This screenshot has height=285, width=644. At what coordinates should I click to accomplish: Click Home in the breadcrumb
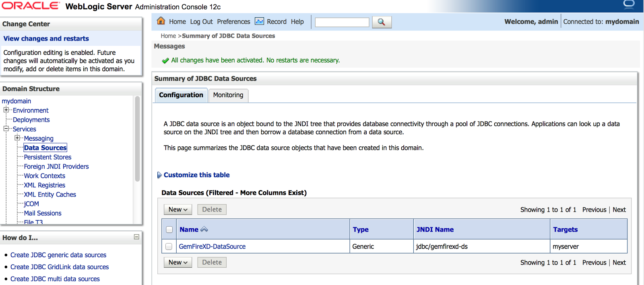(x=168, y=36)
